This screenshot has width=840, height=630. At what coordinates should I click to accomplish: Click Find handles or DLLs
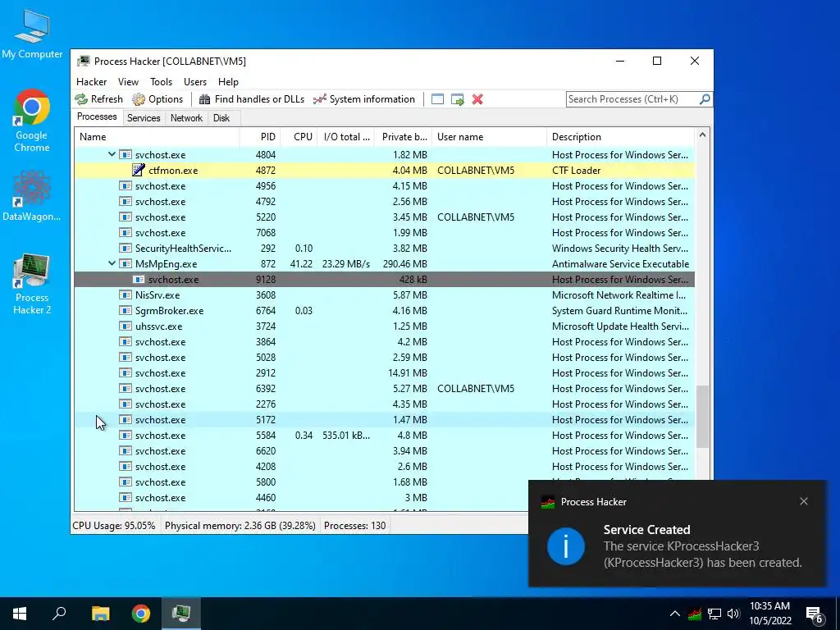tap(251, 99)
